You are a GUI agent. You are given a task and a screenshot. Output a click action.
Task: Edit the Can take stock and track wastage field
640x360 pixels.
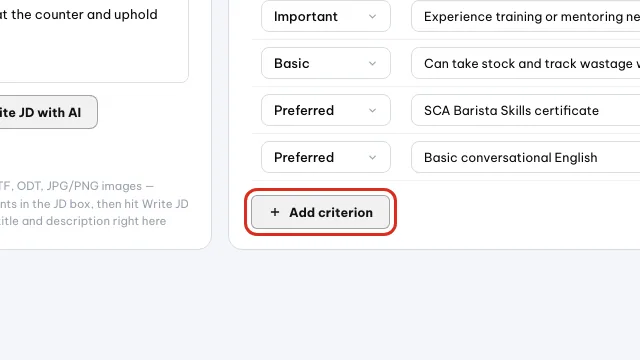(525, 63)
